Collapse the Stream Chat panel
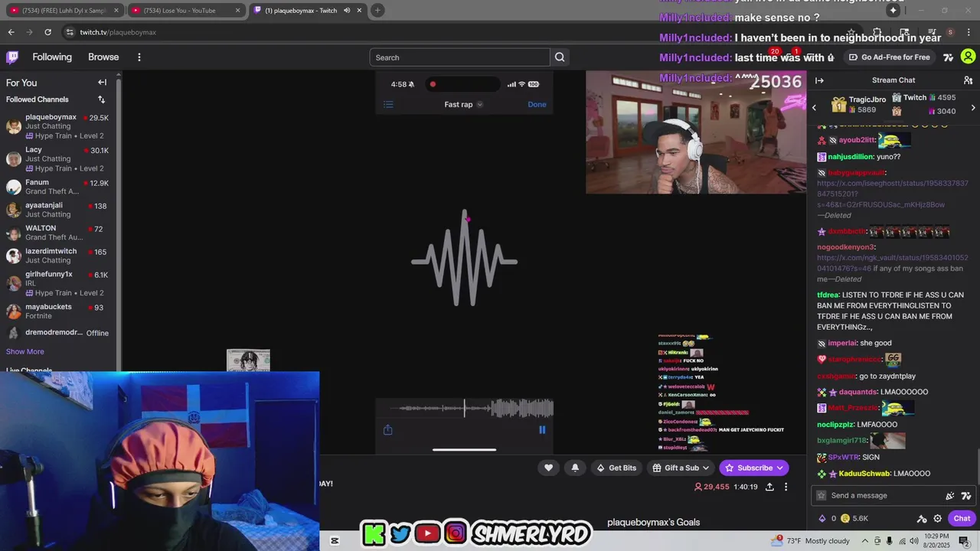 click(x=819, y=80)
